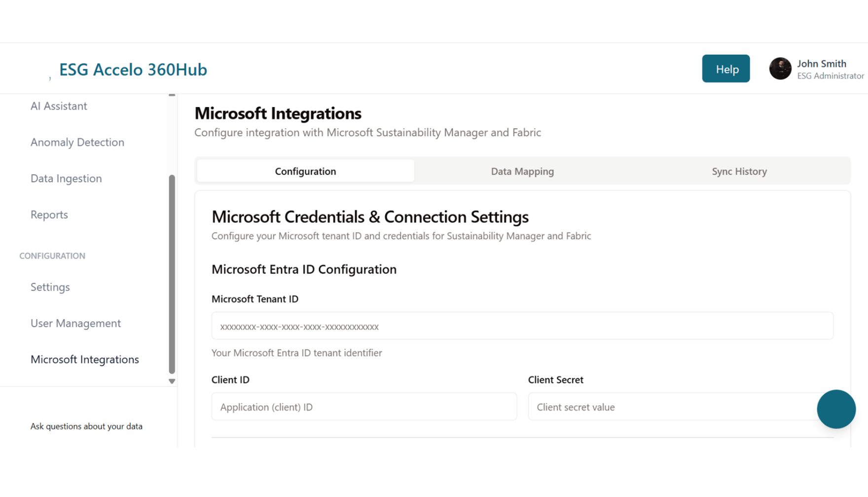This screenshot has width=868, height=497.
Task: Focus the Microsoft Tenant ID field
Action: [522, 326]
